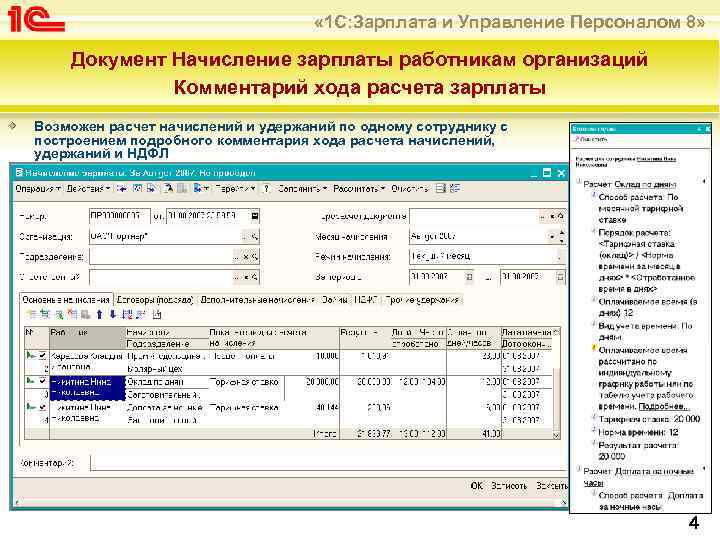Copy the current row in accruals table toolbar
720x540 pixels.
[x=45, y=315]
